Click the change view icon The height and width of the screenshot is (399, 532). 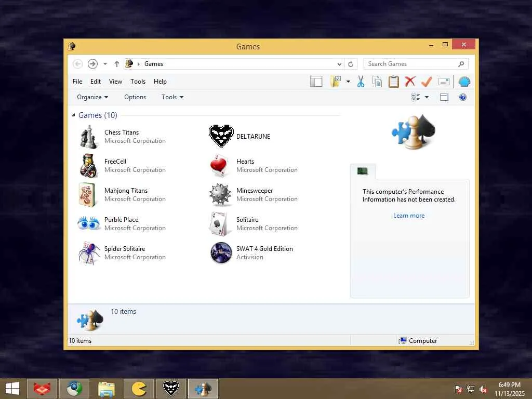416,97
